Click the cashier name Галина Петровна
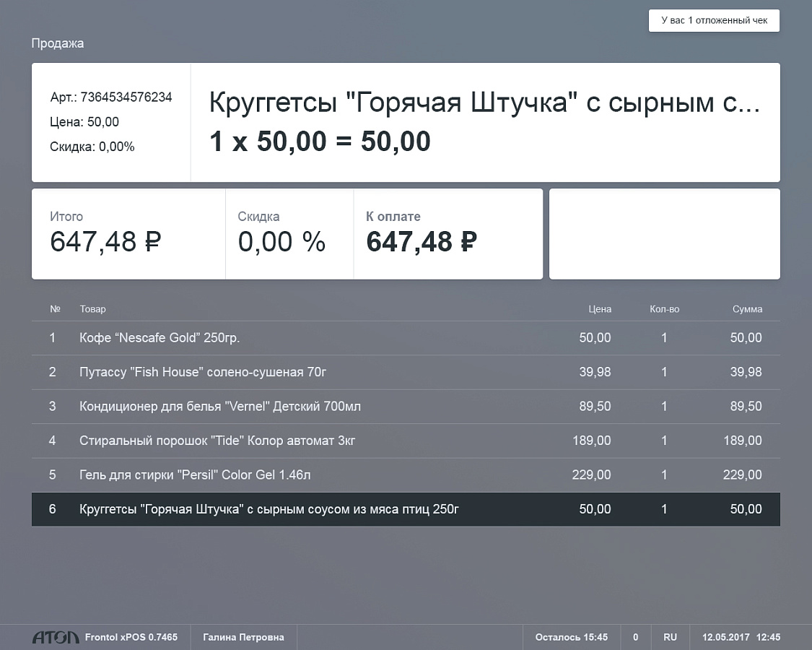 [x=243, y=637]
